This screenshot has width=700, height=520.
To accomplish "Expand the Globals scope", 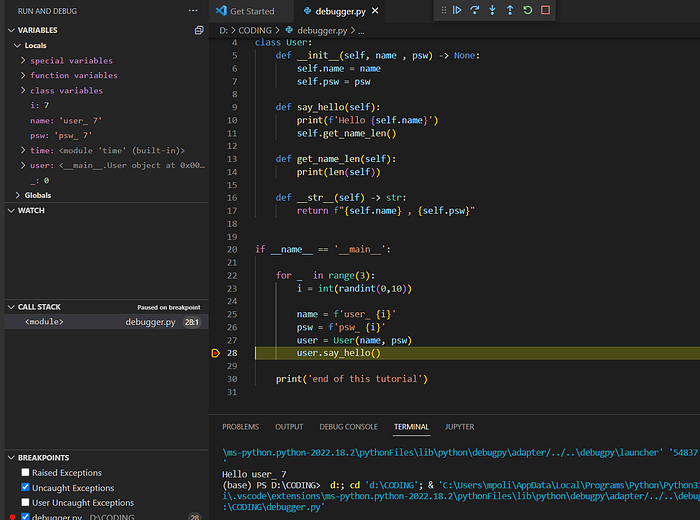I will (x=17, y=195).
